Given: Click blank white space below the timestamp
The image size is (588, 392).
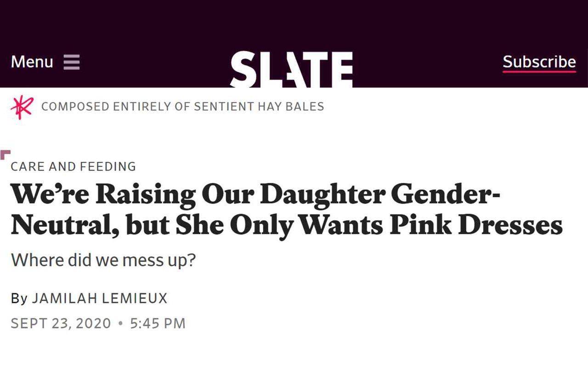Looking at the screenshot, I should click(x=294, y=363).
